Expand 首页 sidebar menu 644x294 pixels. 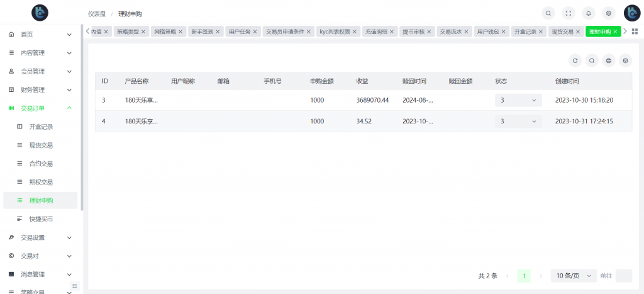[x=40, y=35]
